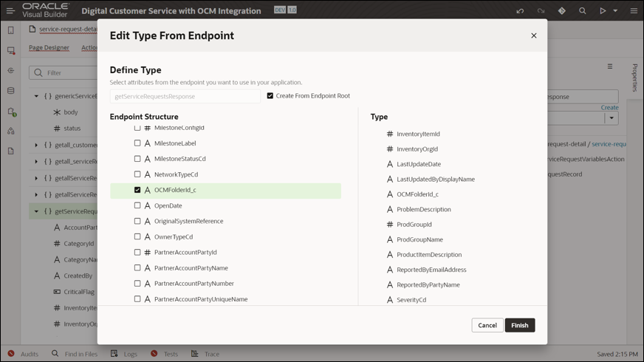Click the type name input field
This screenshot has height=362, width=644.
click(185, 96)
